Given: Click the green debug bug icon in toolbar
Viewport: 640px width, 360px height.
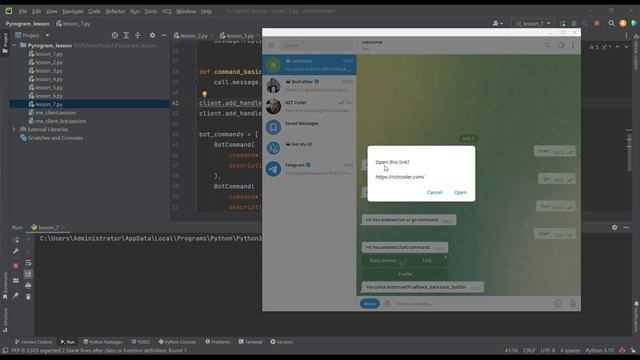Looking at the screenshot, I should click(x=574, y=23).
